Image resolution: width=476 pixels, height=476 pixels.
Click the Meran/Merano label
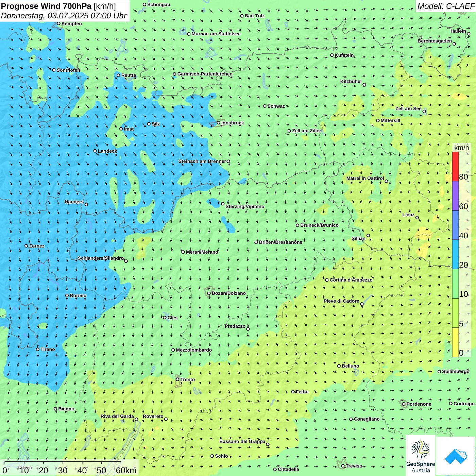pos(202,252)
